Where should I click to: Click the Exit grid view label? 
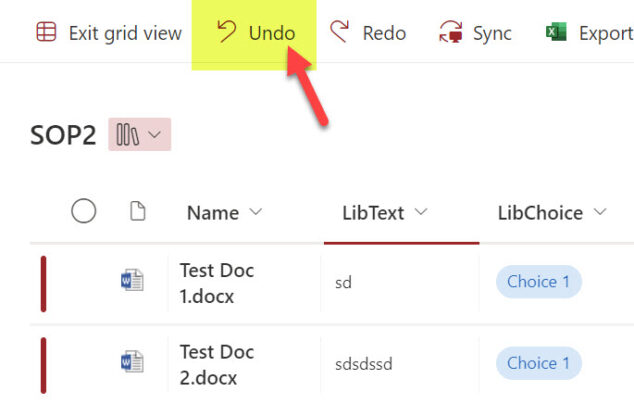click(125, 33)
